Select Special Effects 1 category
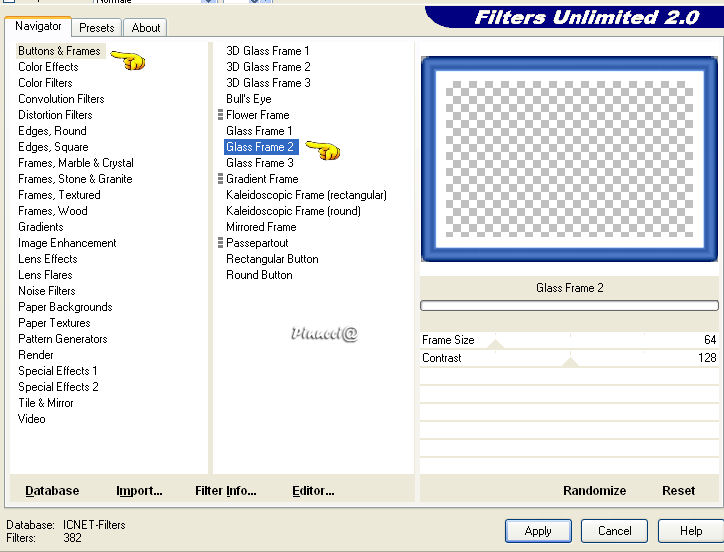This screenshot has width=724, height=552. tap(58, 371)
